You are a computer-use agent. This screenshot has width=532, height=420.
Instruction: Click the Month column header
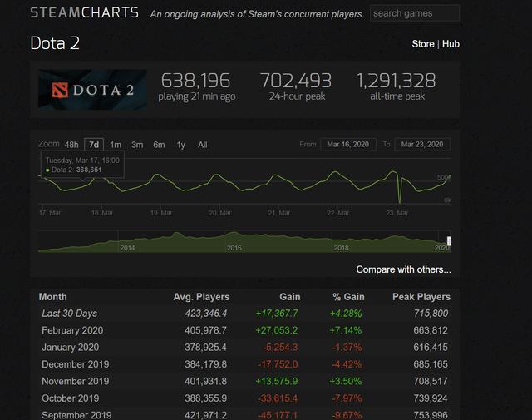pos(53,297)
